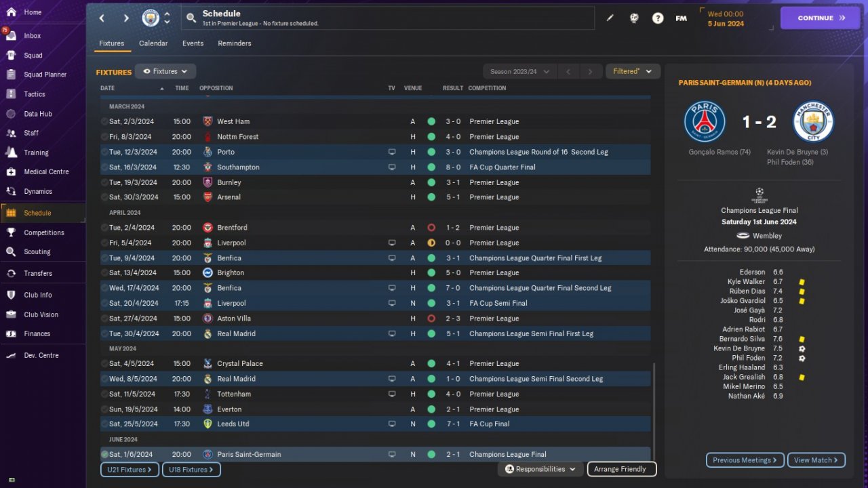Click the West Ham club badge

click(x=208, y=121)
